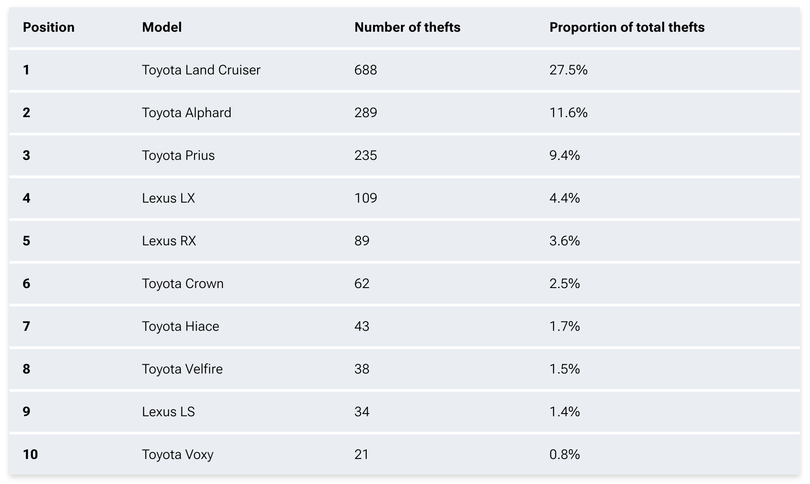Select the Toyota Alphard model cell
The width and height of the screenshot is (810, 484).
(186, 113)
